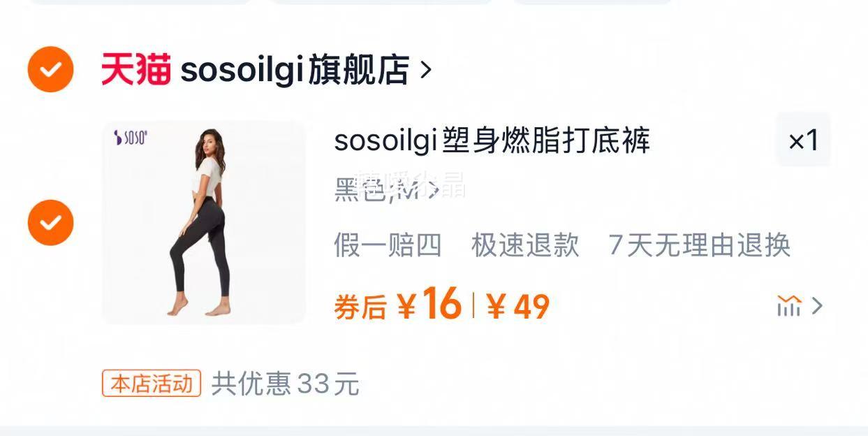The width and height of the screenshot is (868, 436).
Task: Change quantity using the ×1 stepper
Action: coord(803,140)
